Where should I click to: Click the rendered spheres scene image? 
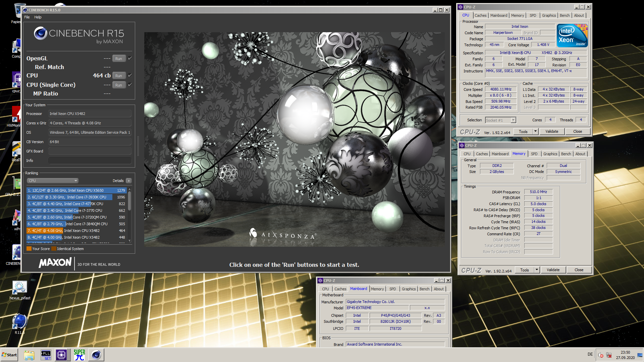(294, 139)
